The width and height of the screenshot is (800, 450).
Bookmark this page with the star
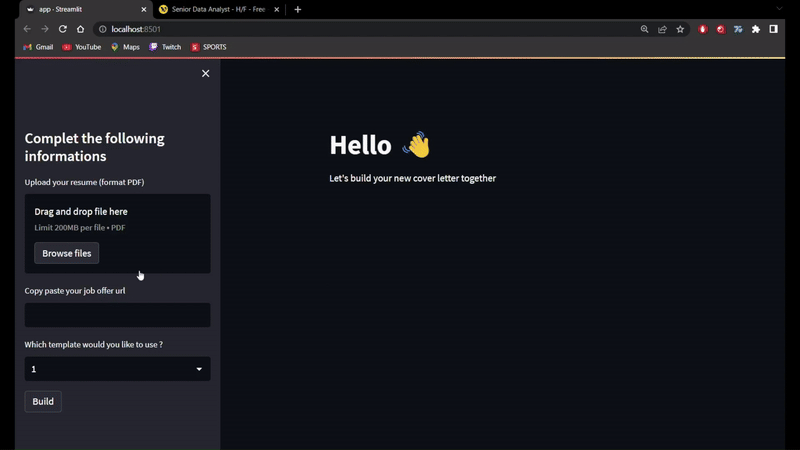click(680, 29)
